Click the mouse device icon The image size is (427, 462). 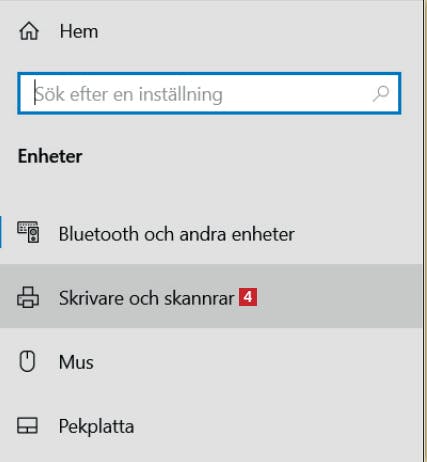coord(27,361)
